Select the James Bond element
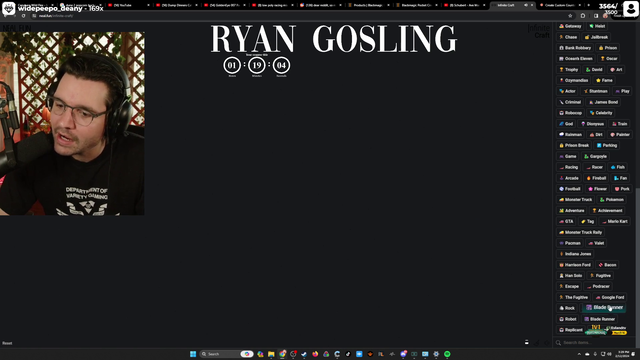 click(603, 102)
